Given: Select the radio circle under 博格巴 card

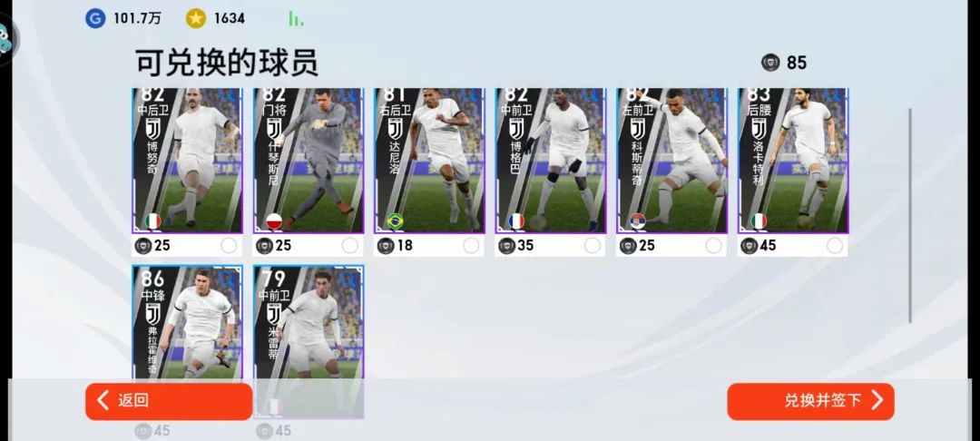Looking at the screenshot, I should pyautogui.click(x=592, y=246).
